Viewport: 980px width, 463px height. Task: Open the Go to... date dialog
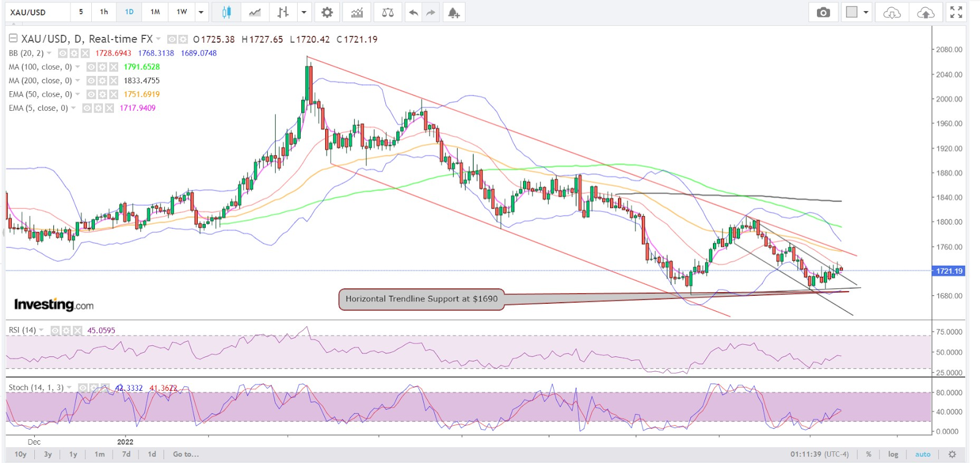186,454
